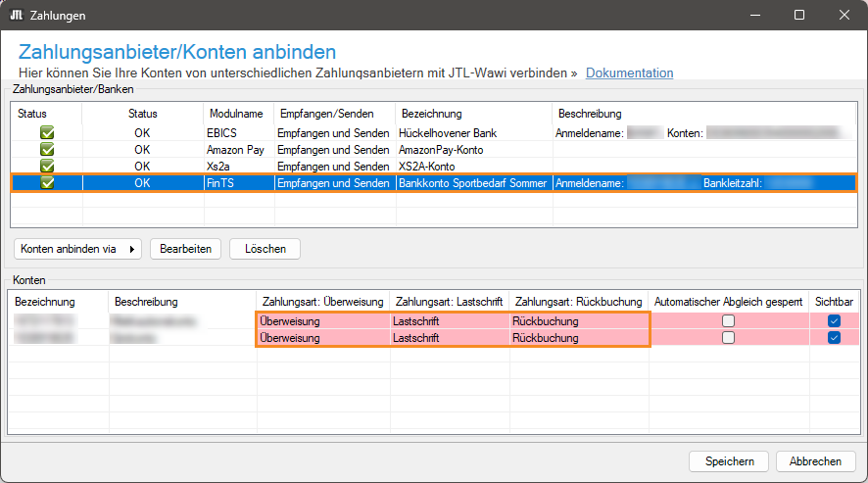Viewport: 868px width, 483px height.
Task: Uncheck 'Sichtbar' for the second account
Action: click(834, 338)
